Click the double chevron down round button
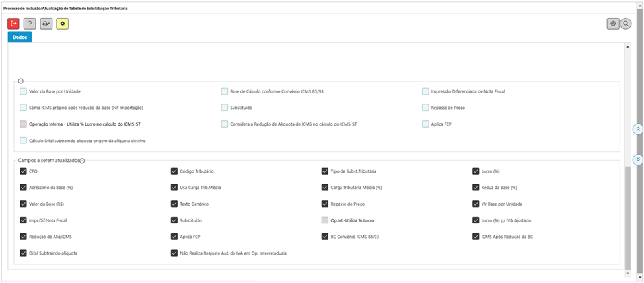644x283 pixels. click(638, 159)
